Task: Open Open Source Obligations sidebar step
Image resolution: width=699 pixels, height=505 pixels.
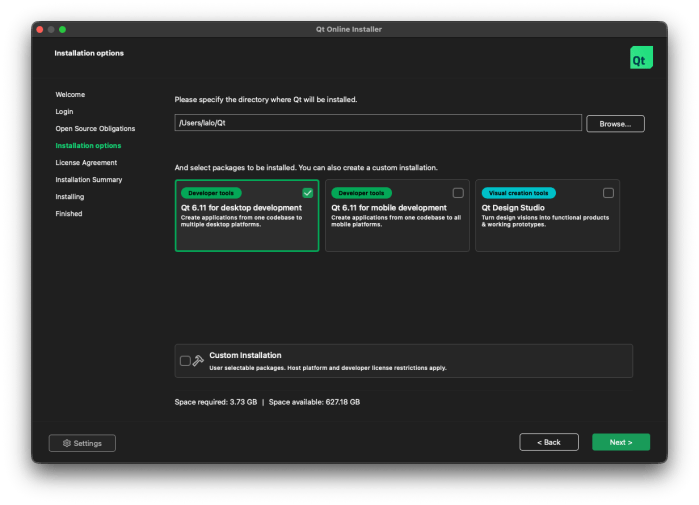Action: 95,128
